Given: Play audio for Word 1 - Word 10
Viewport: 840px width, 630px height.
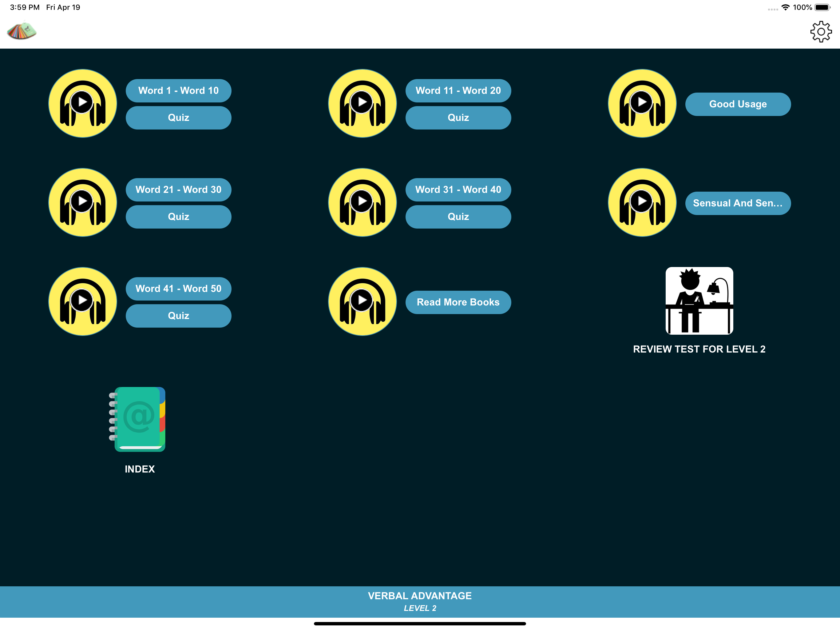Looking at the screenshot, I should coord(83,103).
